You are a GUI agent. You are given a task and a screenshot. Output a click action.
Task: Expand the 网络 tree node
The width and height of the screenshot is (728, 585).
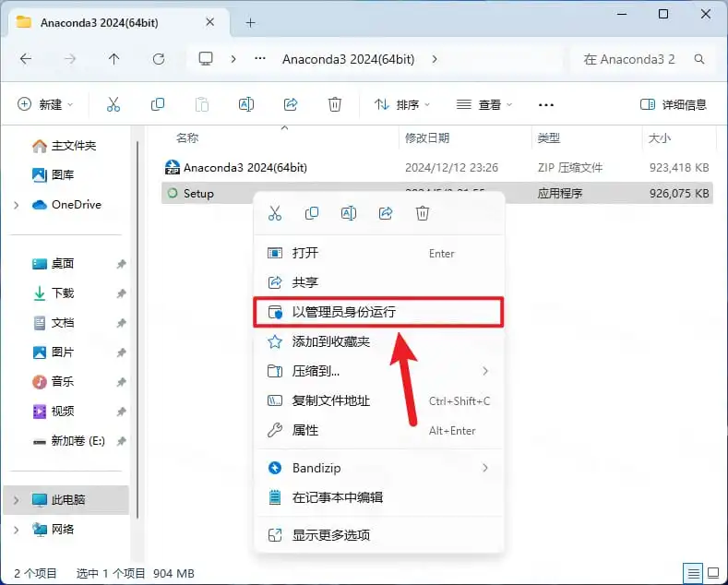[x=17, y=530]
